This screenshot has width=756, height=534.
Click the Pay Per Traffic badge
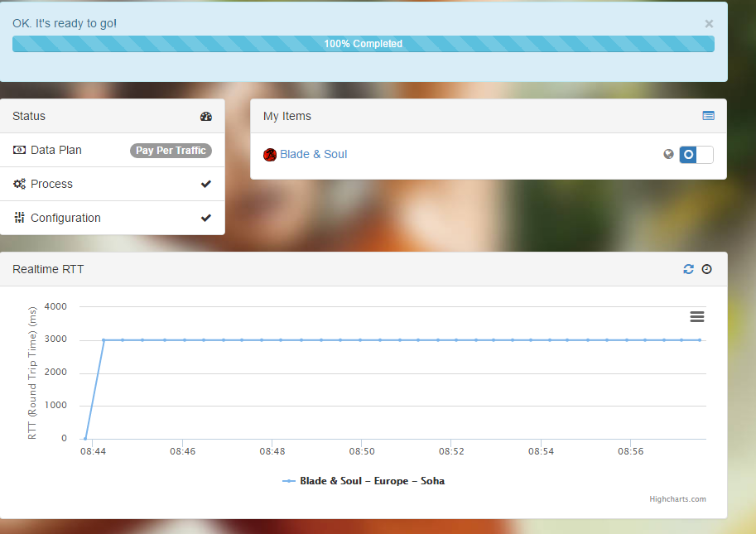pyautogui.click(x=171, y=151)
